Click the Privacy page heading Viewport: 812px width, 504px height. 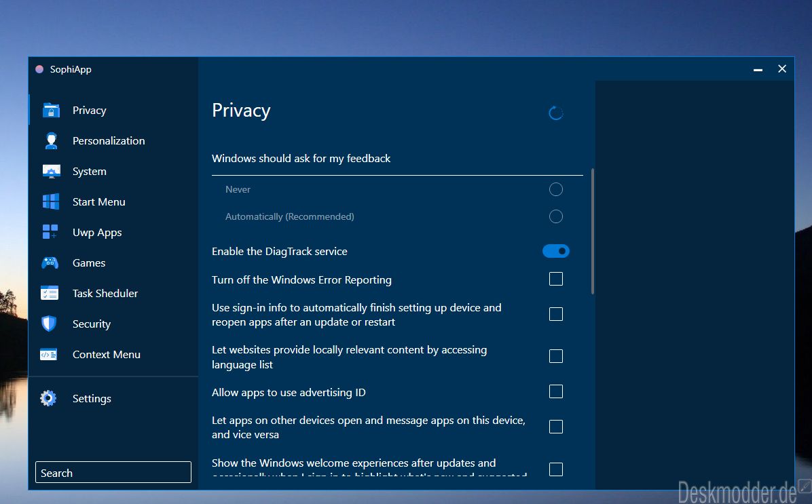[241, 111]
